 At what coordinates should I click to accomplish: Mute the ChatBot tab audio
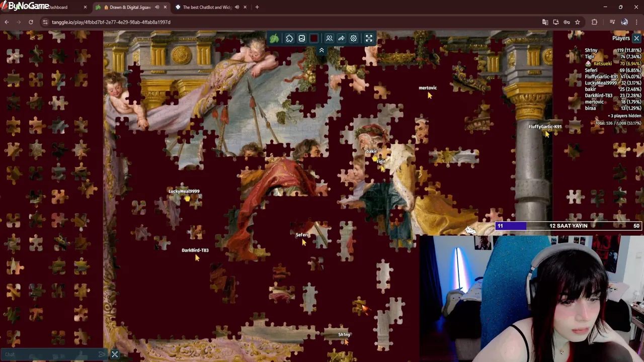point(237,7)
